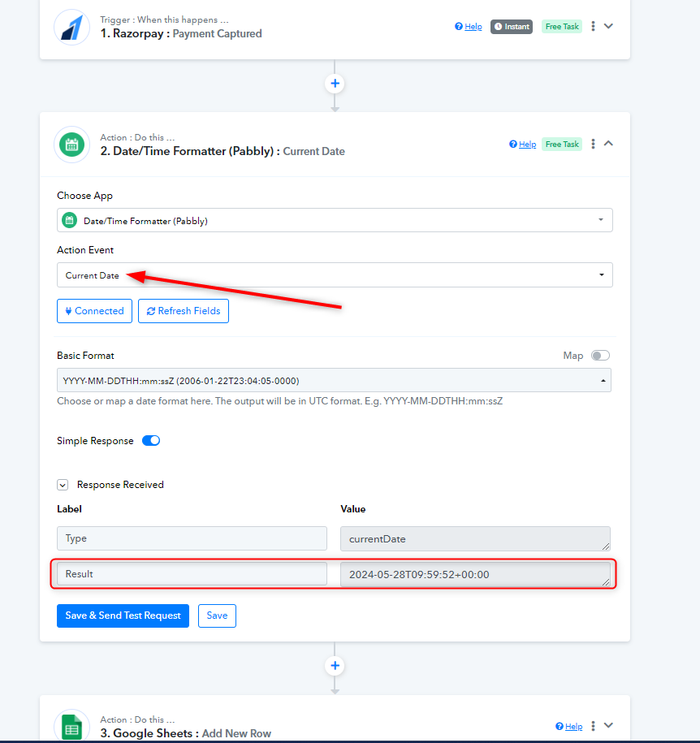Click the step title '1. Razorpay : Payment Captured'
The width and height of the screenshot is (700, 743).
pyautogui.click(x=181, y=33)
